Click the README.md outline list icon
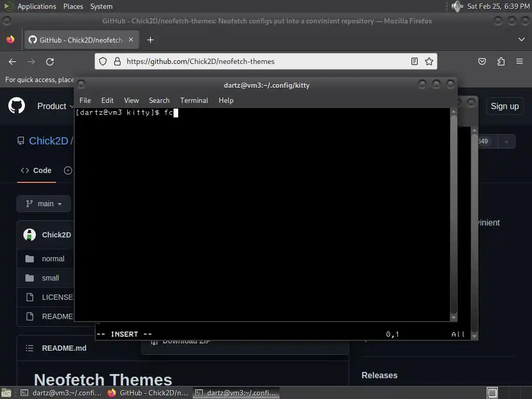The width and height of the screenshot is (532, 399). (x=30, y=348)
